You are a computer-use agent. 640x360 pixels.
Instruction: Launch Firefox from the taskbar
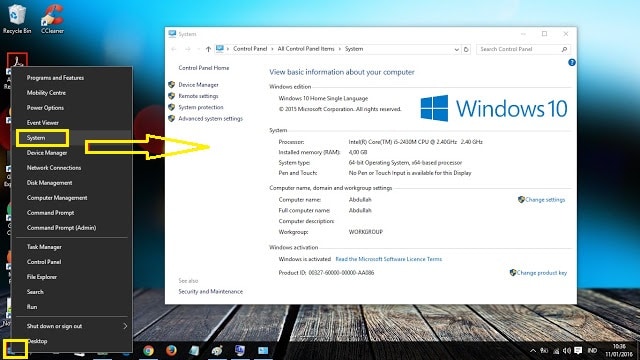tap(171, 351)
